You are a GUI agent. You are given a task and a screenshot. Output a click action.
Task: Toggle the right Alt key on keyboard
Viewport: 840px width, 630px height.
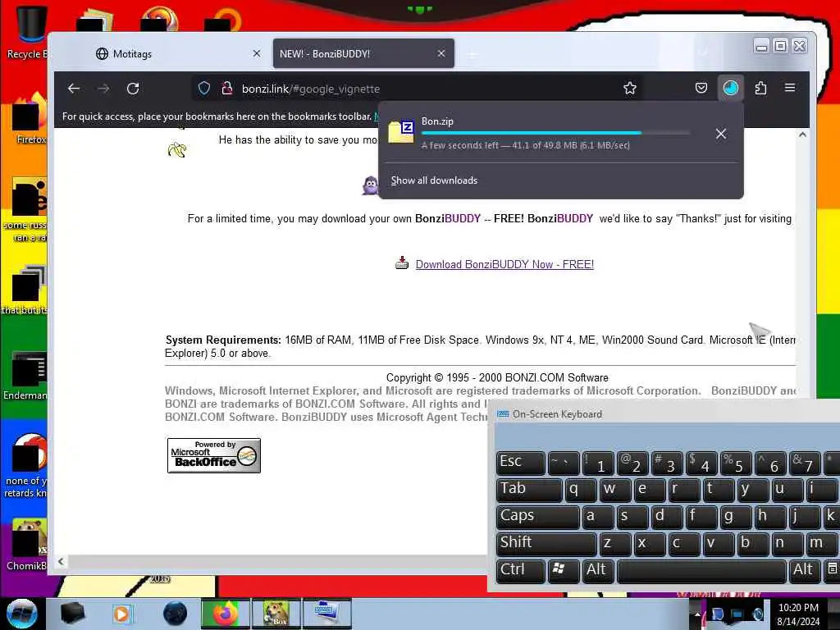[804, 571]
